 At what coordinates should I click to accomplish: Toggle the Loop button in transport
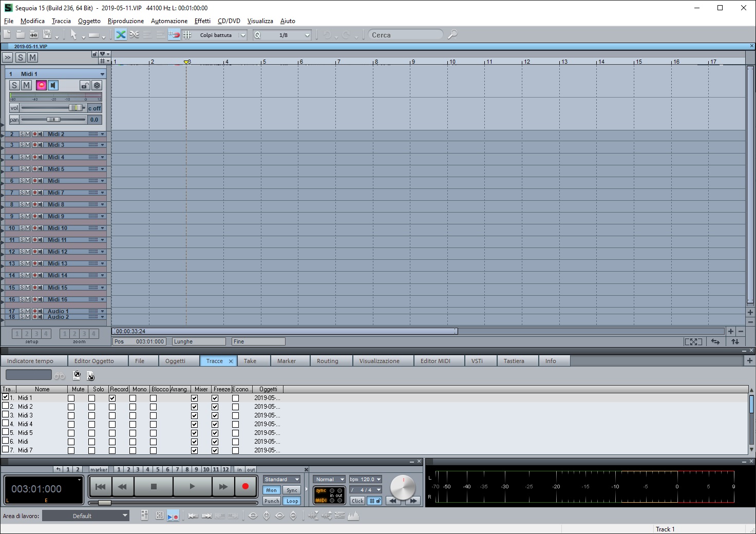[292, 501]
